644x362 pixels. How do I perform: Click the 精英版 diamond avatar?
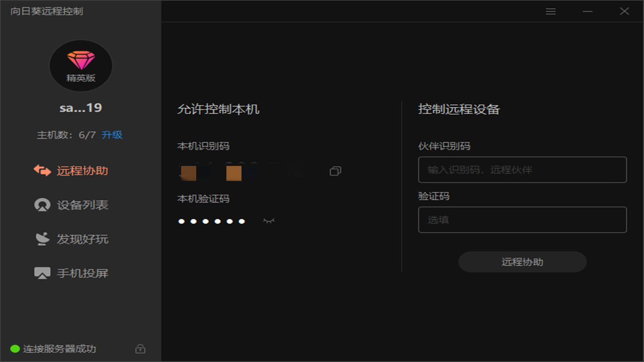point(80,65)
